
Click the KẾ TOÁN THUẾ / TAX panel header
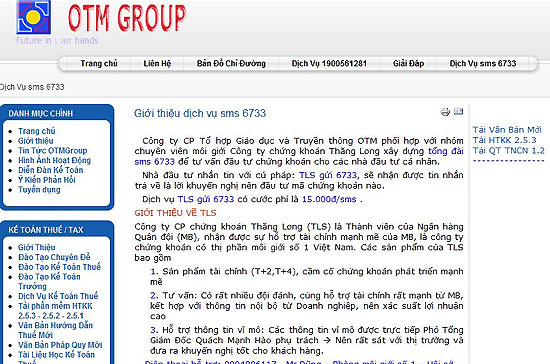tap(46, 230)
